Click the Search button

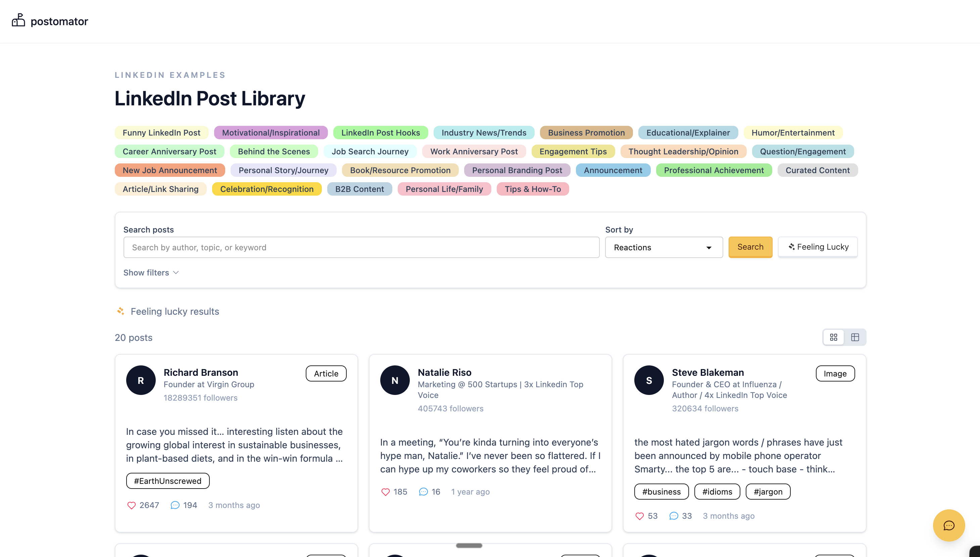[750, 247]
